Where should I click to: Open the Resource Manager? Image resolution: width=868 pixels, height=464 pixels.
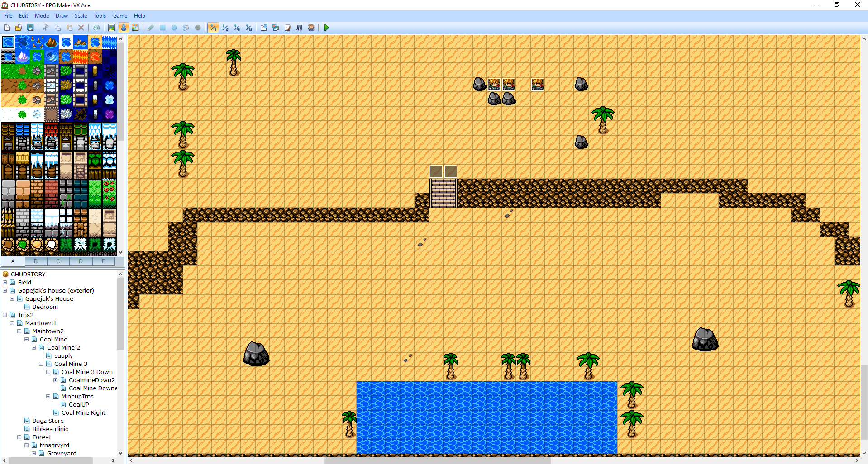(276, 28)
